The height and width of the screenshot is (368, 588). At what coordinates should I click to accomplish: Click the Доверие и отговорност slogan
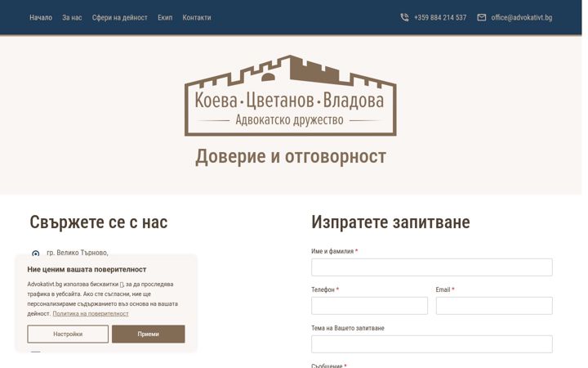(291, 156)
